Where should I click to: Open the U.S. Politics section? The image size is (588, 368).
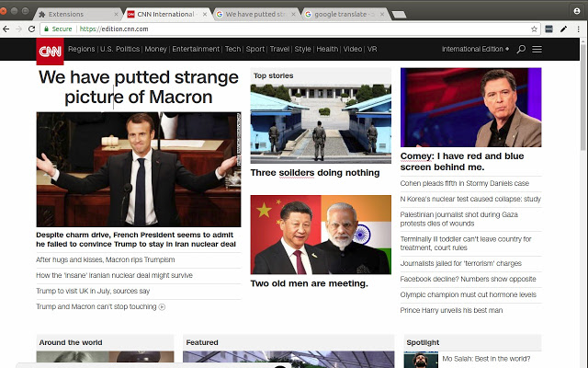pos(119,49)
